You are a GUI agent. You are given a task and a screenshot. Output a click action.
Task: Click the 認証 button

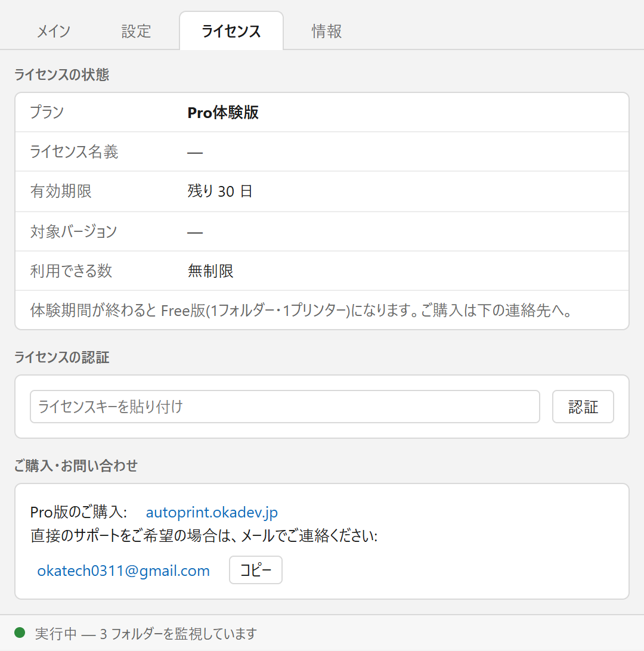[583, 407]
